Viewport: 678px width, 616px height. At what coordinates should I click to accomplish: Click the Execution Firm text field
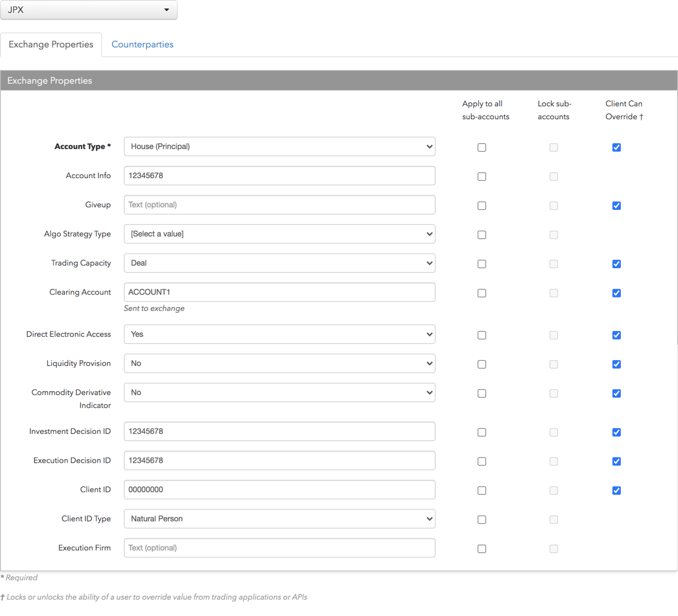coord(279,548)
